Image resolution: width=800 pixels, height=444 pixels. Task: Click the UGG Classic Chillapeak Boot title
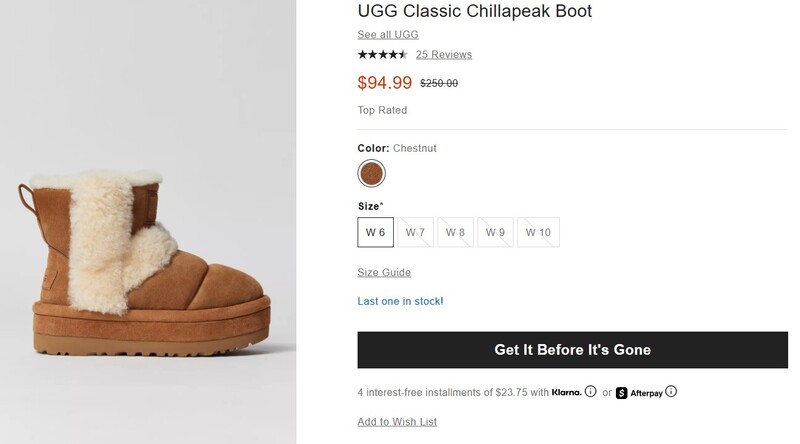coord(474,12)
